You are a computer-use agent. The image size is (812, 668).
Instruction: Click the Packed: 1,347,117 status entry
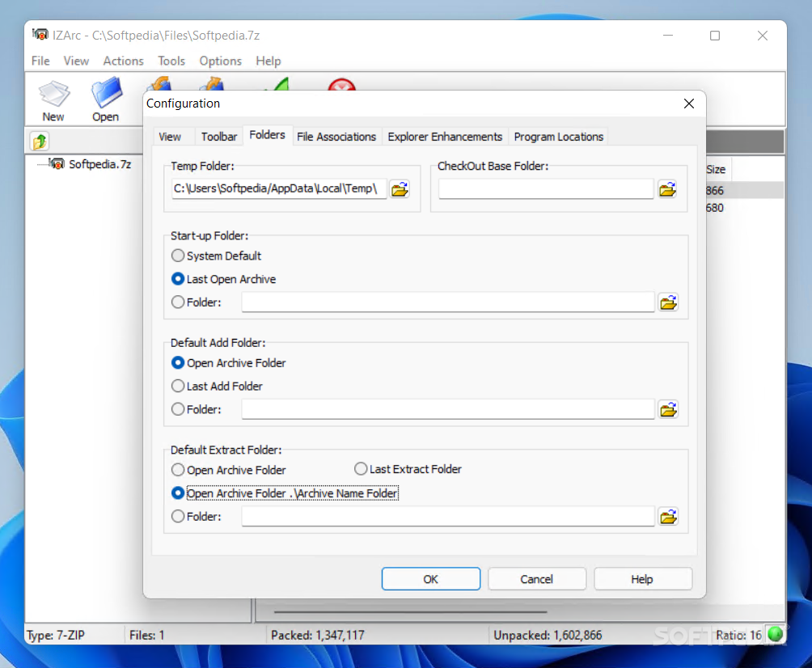tap(318, 635)
